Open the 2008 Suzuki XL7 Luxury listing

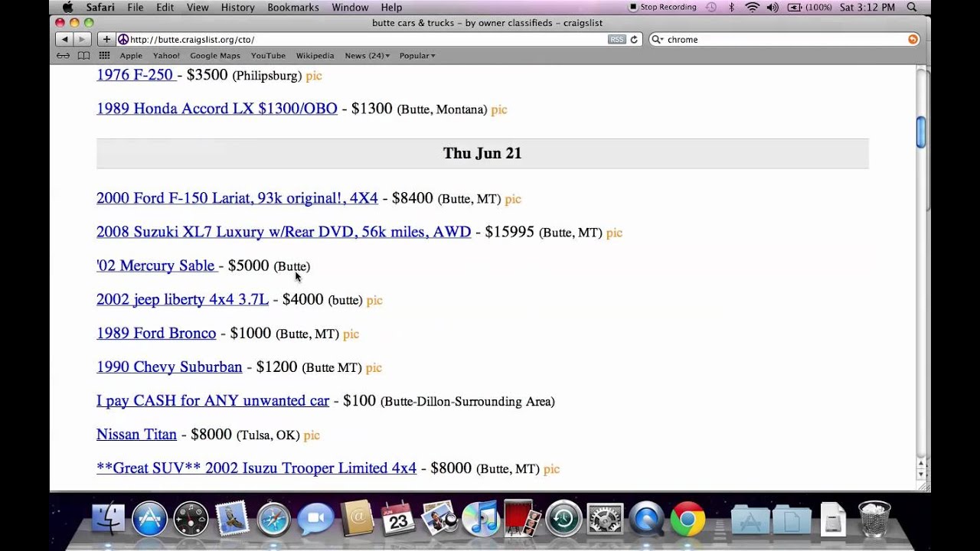(283, 232)
